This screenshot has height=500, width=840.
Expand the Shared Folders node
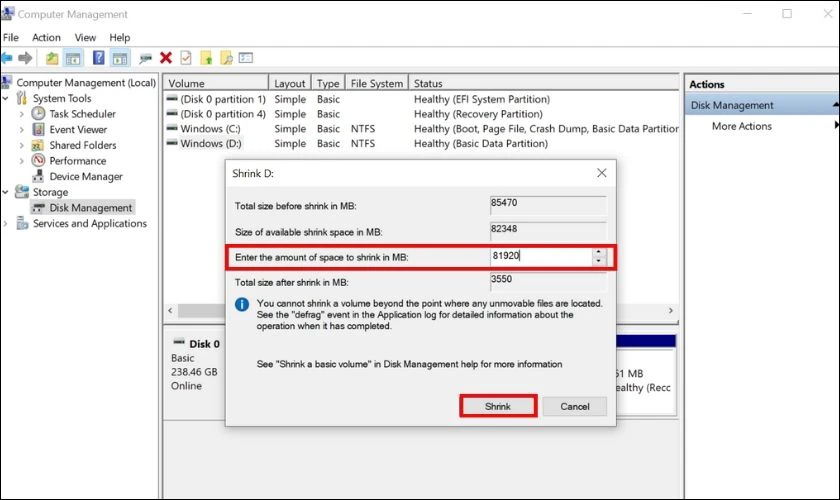[21, 145]
